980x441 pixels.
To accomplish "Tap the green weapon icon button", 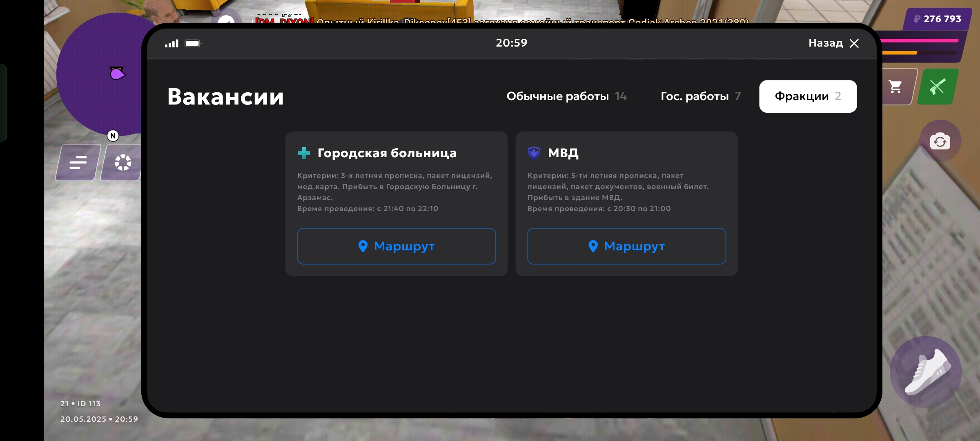I will pyautogui.click(x=937, y=87).
